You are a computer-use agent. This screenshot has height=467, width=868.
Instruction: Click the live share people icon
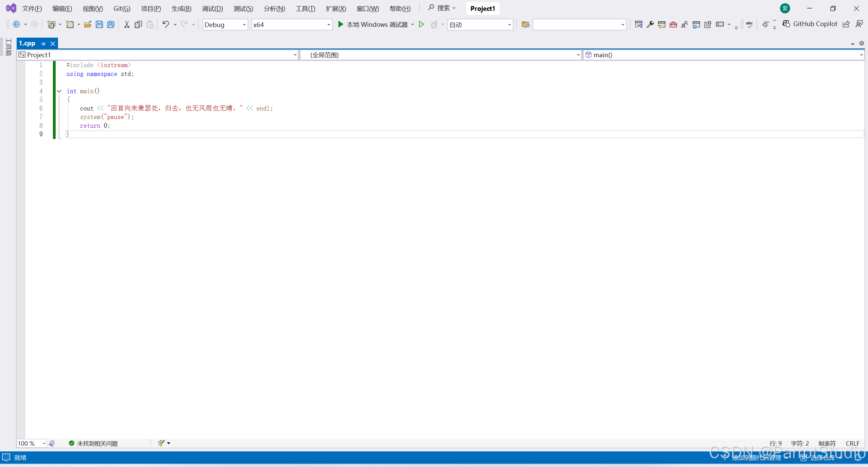pos(684,24)
